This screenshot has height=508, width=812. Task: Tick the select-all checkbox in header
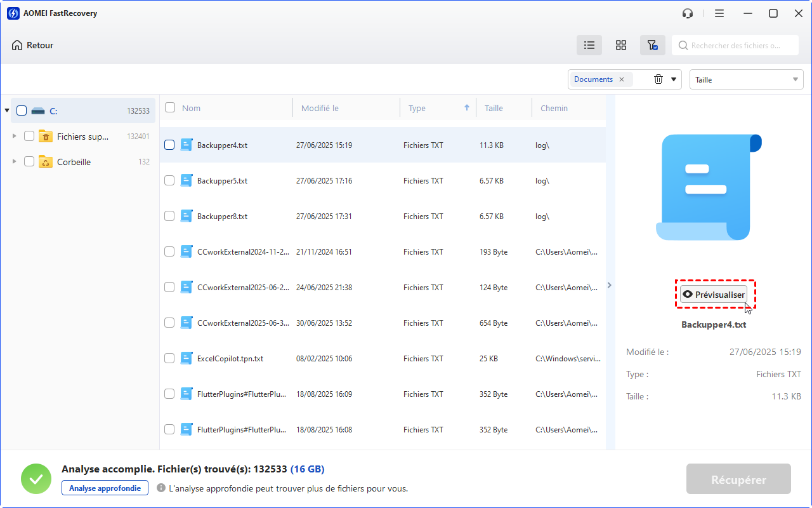click(170, 108)
